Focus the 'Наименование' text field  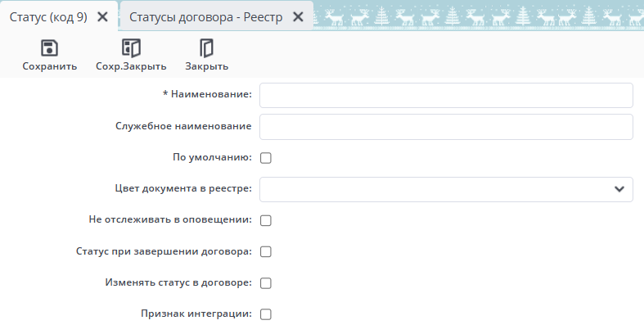pyautogui.click(x=446, y=96)
